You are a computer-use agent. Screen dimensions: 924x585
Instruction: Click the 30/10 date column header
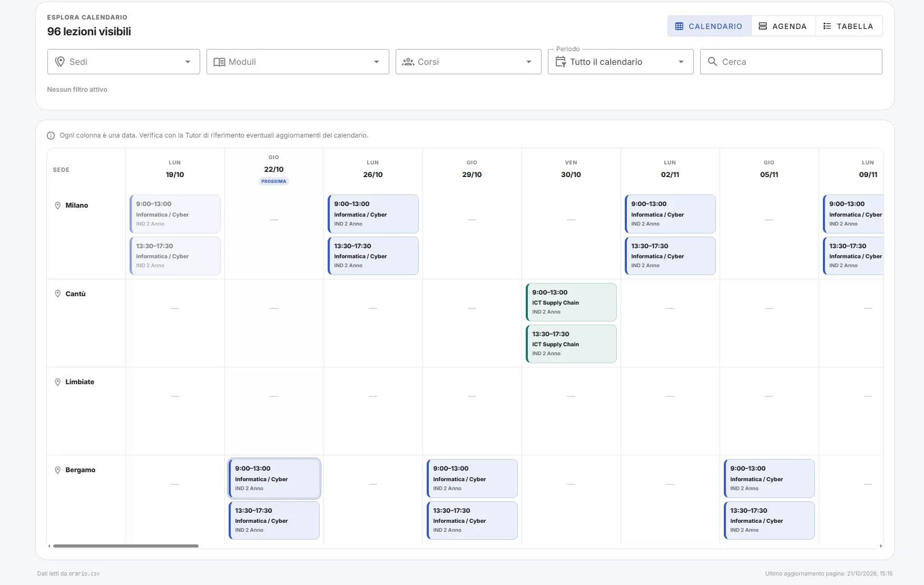coord(571,169)
